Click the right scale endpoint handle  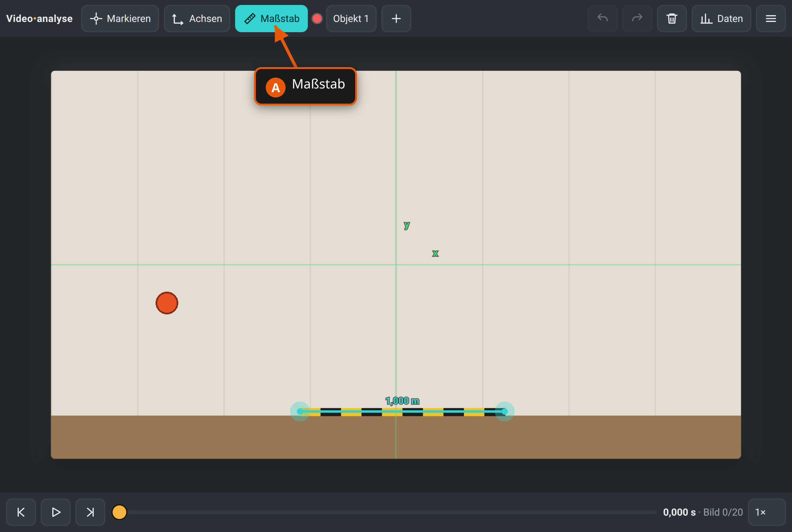point(505,412)
